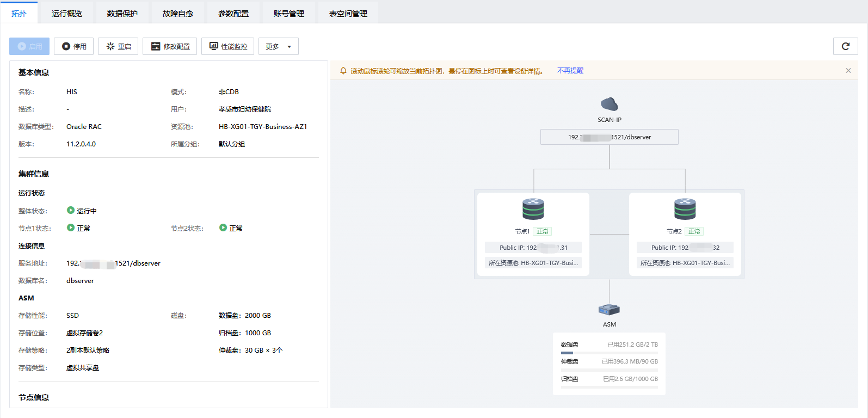The height and width of the screenshot is (418, 868).
Task: Click the ASM storage disk icon
Action: tap(609, 310)
